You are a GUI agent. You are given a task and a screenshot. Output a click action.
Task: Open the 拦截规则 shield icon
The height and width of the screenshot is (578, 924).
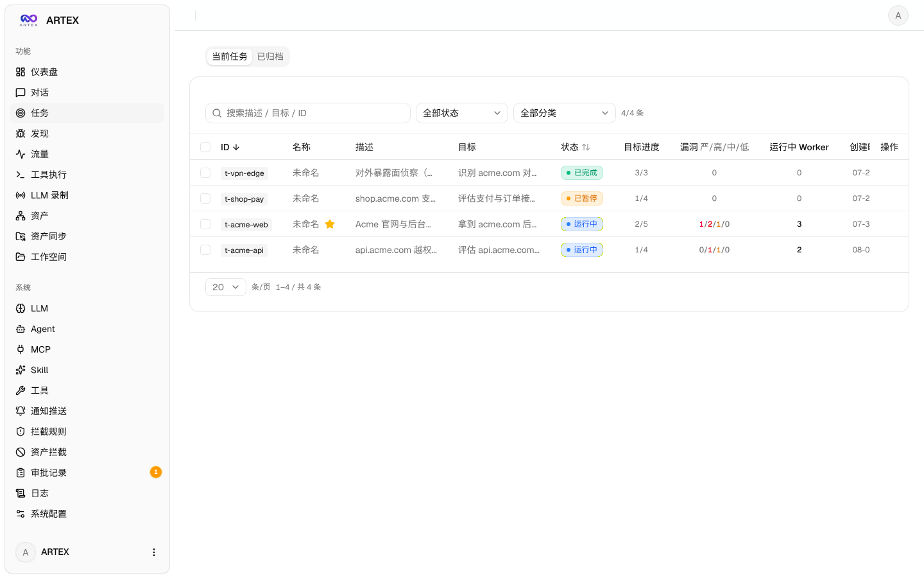tap(21, 432)
